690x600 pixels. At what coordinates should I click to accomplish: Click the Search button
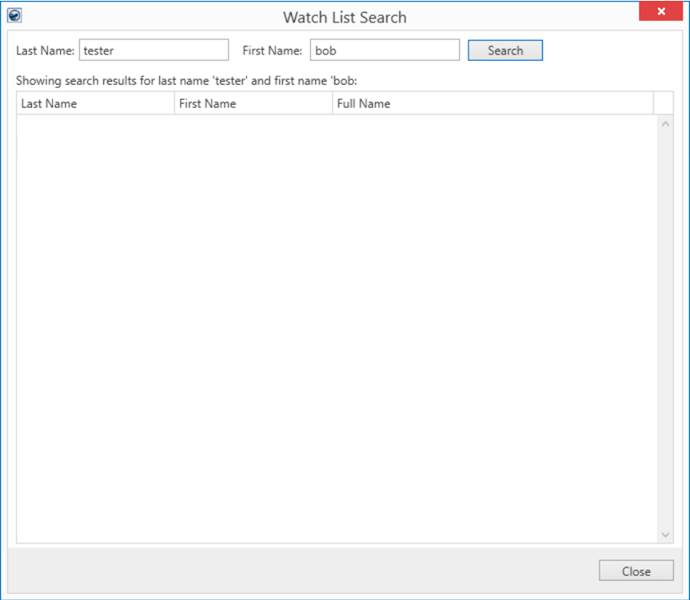click(505, 50)
